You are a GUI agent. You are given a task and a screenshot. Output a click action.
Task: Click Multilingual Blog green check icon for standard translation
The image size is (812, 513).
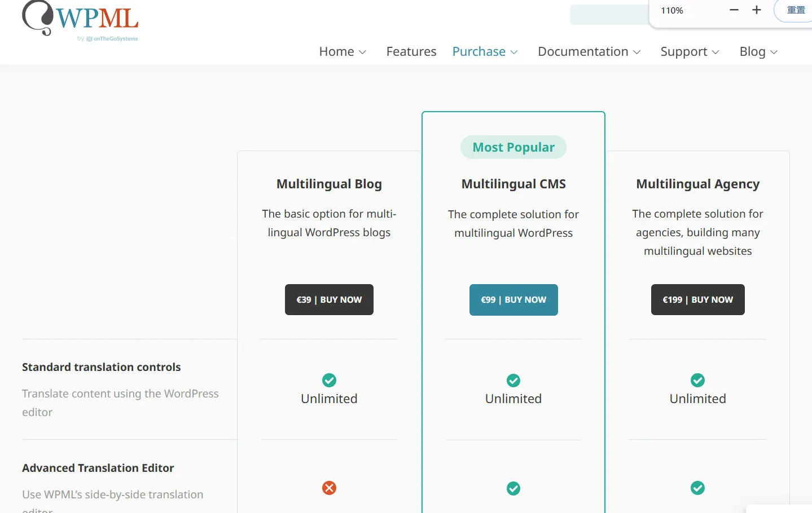(329, 380)
